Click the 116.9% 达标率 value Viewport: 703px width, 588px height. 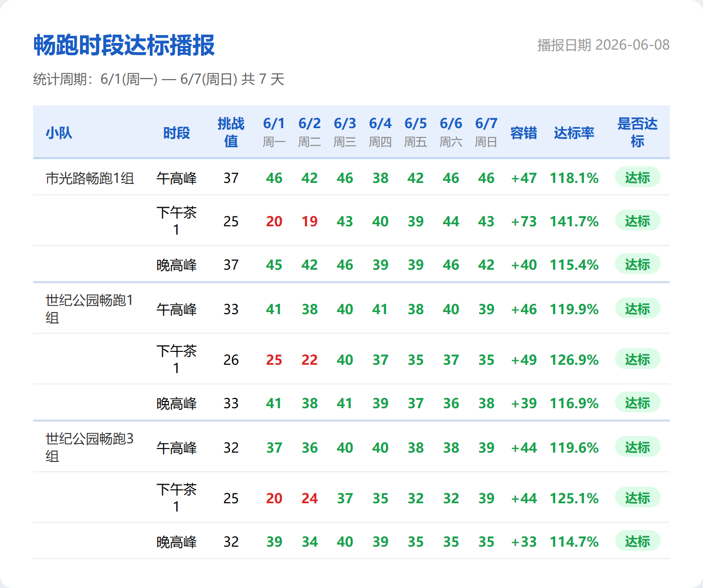click(x=574, y=404)
